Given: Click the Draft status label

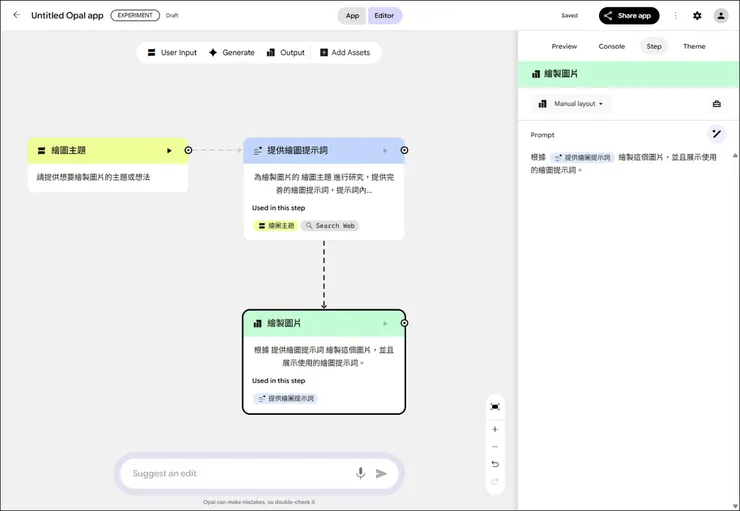Looking at the screenshot, I should (172, 15).
